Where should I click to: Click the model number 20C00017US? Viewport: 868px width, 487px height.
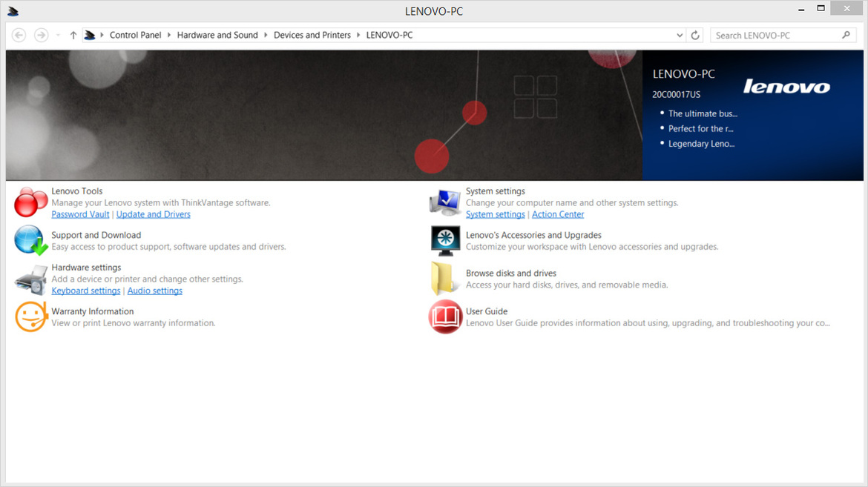(x=676, y=95)
